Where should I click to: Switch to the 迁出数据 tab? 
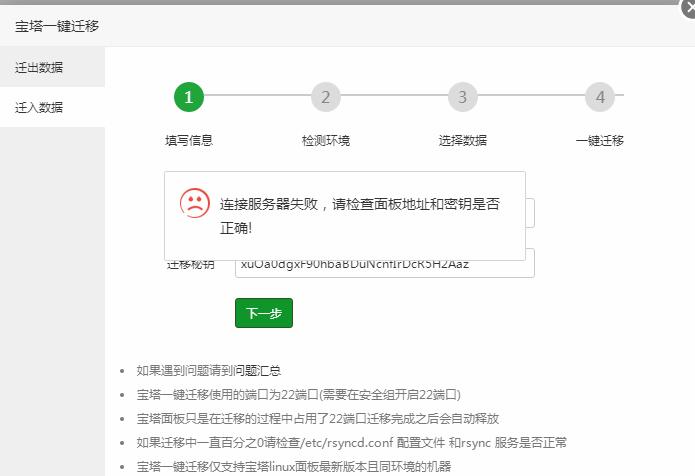coord(52,67)
